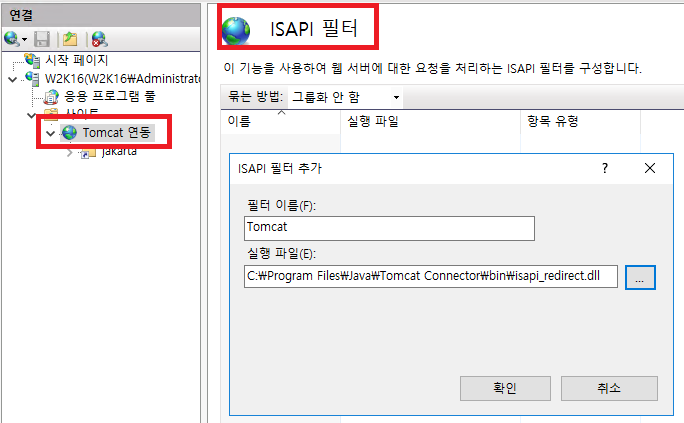Collapse the 사이트 folder node
The height and width of the screenshot is (423, 684).
(x=31, y=116)
